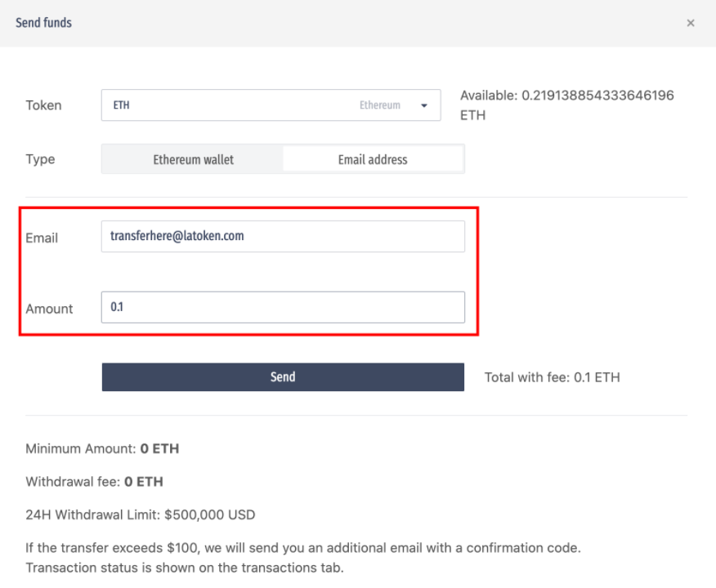716x588 pixels.
Task: Open the Token dropdown arrow
Action: (x=424, y=105)
